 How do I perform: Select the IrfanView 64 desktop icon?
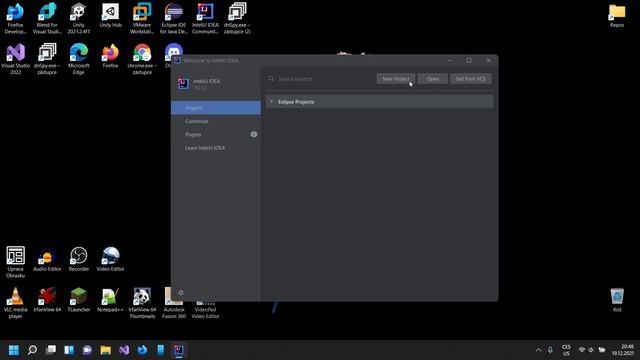pyautogui.click(x=47, y=300)
